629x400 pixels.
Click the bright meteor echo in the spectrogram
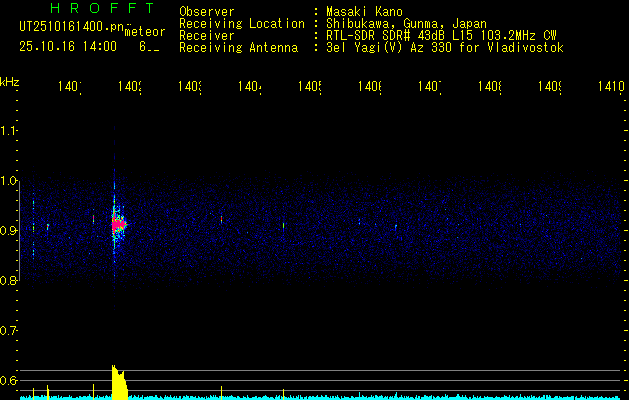[x=117, y=225]
